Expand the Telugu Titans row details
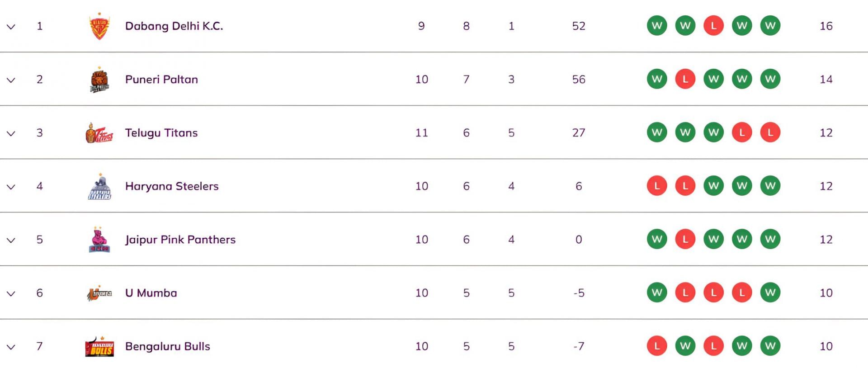This screenshot has height=368, width=868. (11, 133)
